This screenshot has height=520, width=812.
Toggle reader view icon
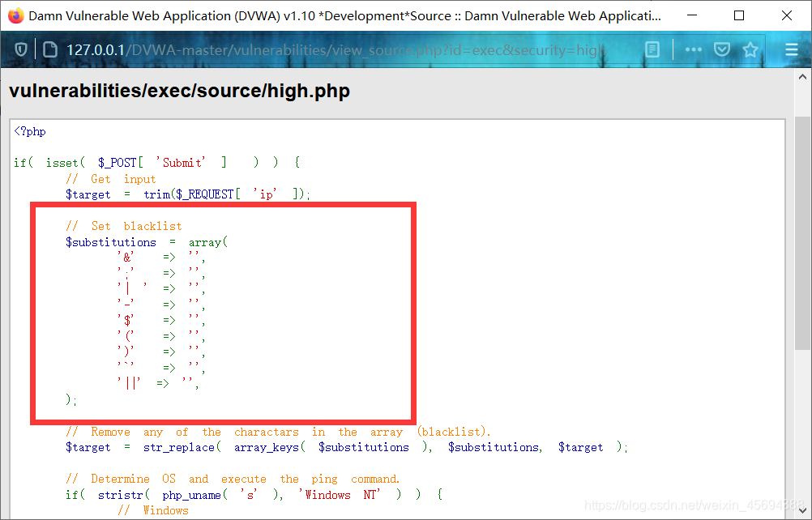(652, 49)
